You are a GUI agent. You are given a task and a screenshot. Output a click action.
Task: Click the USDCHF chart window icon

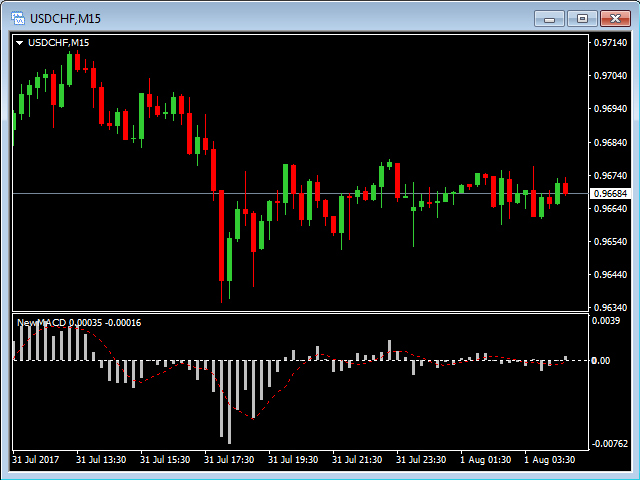point(18,18)
